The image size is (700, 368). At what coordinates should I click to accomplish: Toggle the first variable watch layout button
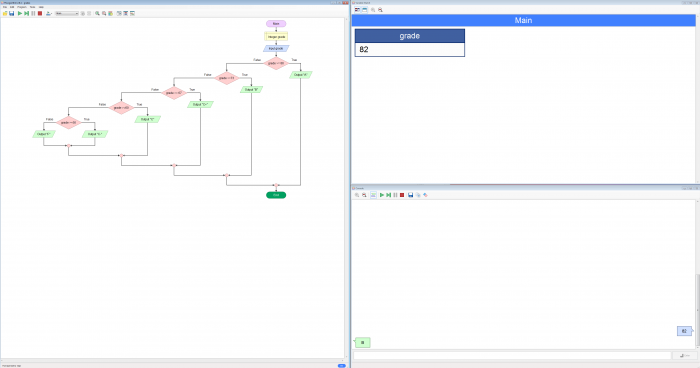pos(357,9)
